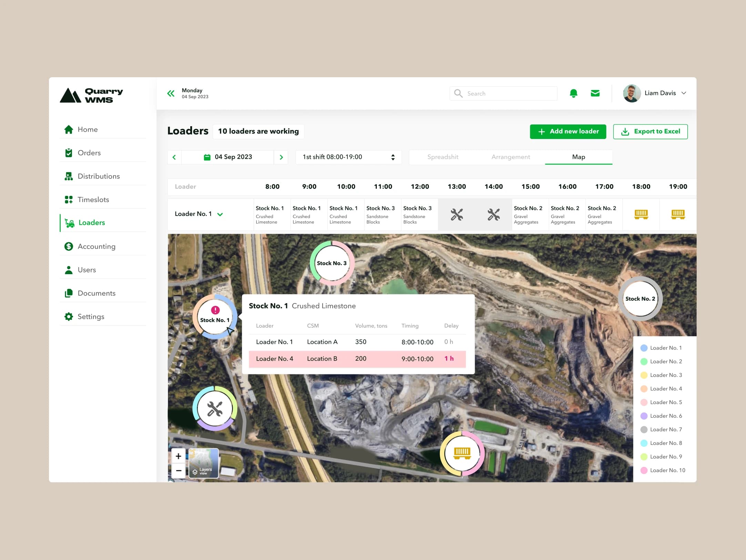This screenshot has height=560, width=746.
Task: Click the 17:00 Stock No. 2 timeslot
Action: tap(604, 214)
